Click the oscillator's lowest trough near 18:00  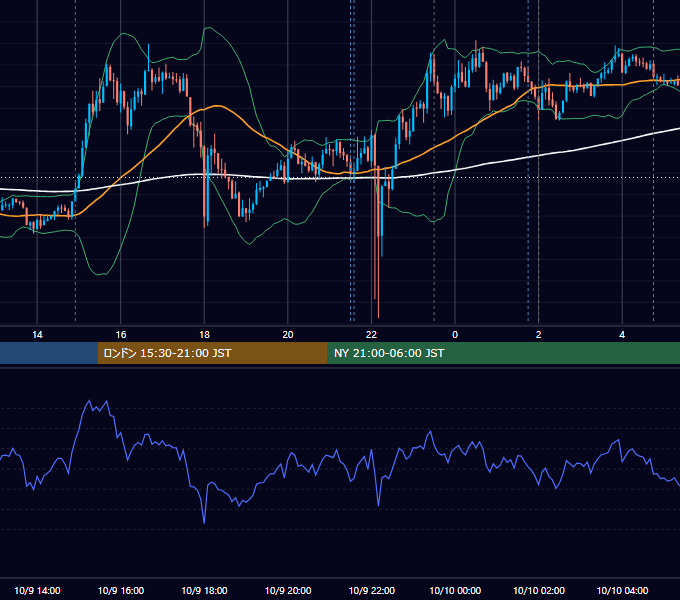204,522
